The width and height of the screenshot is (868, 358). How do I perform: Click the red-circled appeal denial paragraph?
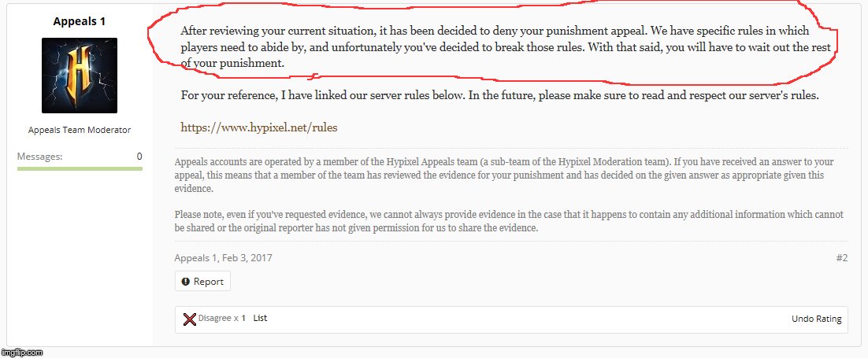pyautogui.click(x=504, y=47)
